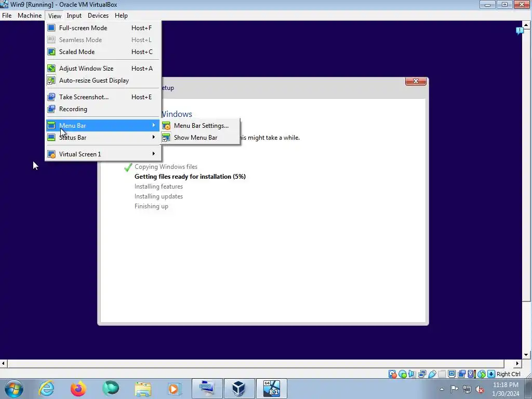Click the 'Finishing up' step

(151, 206)
